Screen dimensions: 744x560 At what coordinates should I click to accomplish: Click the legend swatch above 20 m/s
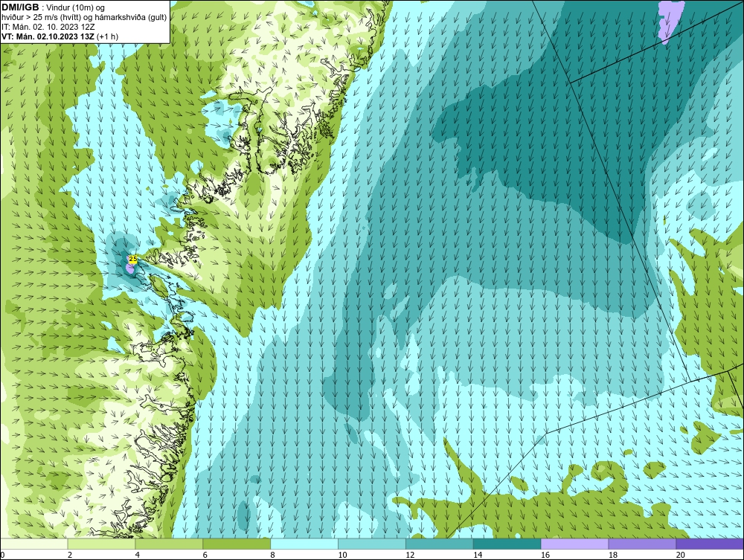[710, 544]
